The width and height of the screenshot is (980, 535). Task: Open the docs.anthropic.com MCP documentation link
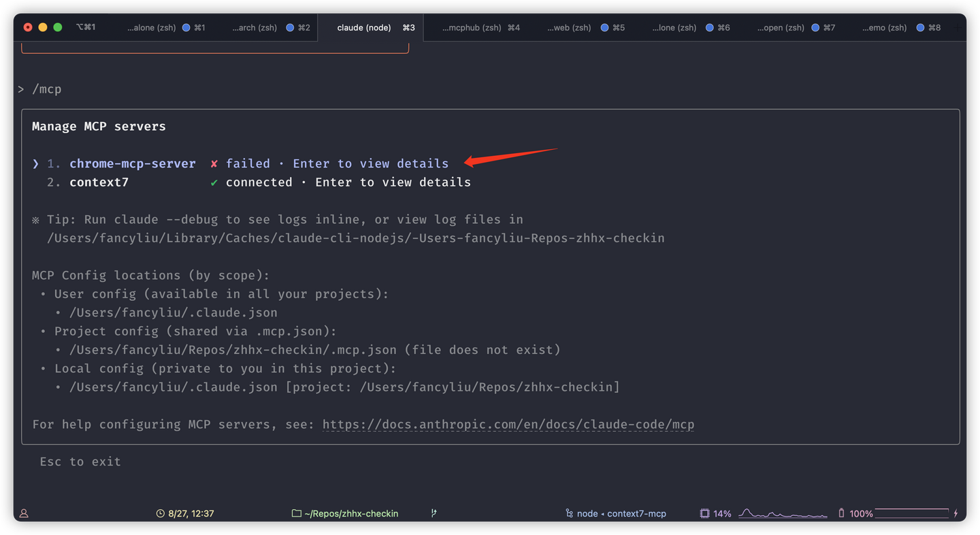508,424
